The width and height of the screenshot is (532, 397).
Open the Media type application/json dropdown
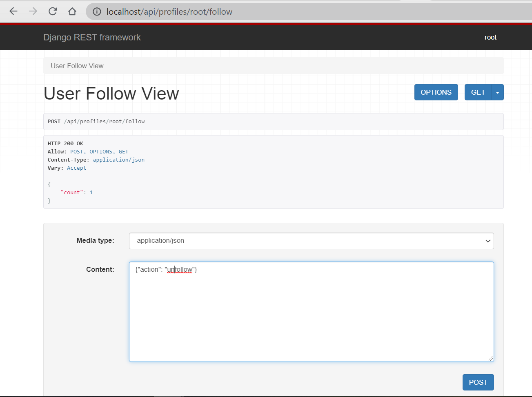click(312, 241)
